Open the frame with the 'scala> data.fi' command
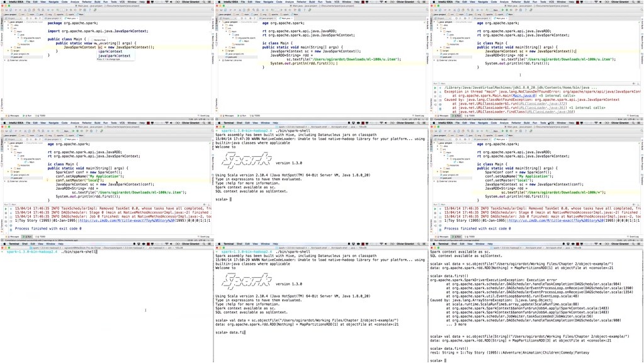Viewport: 644px width, 363px height. pos(322,302)
